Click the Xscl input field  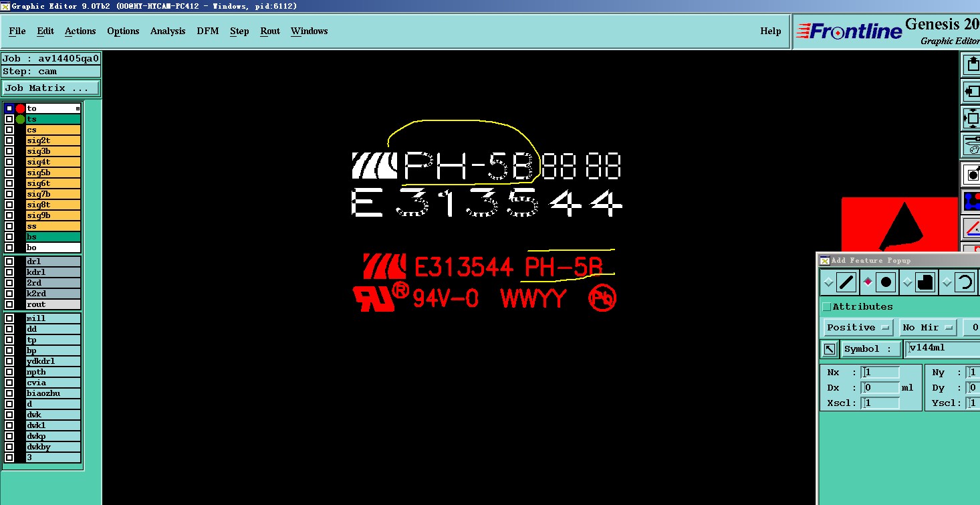pyautogui.click(x=880, y=403)
